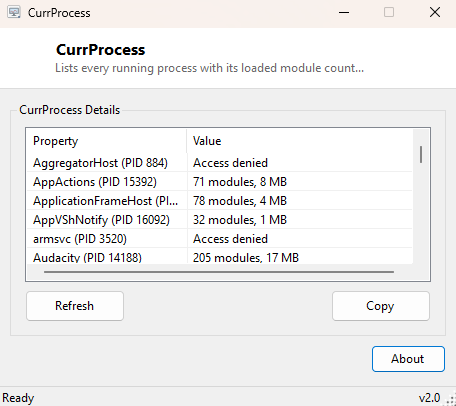Click the vertical scrollbar thumb of list
This screenshot has height=406, width=456.
421,154
